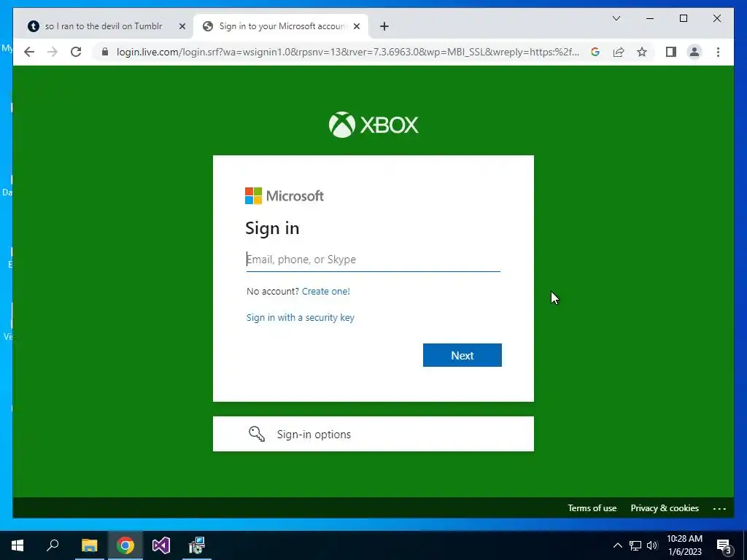Open the notification center icon
The height and width of the screenshot is (560, 747).
tap(724, 546)
